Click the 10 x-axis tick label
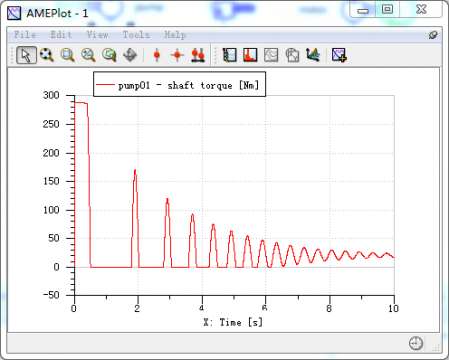449x360 pixels. click(393, 308)
